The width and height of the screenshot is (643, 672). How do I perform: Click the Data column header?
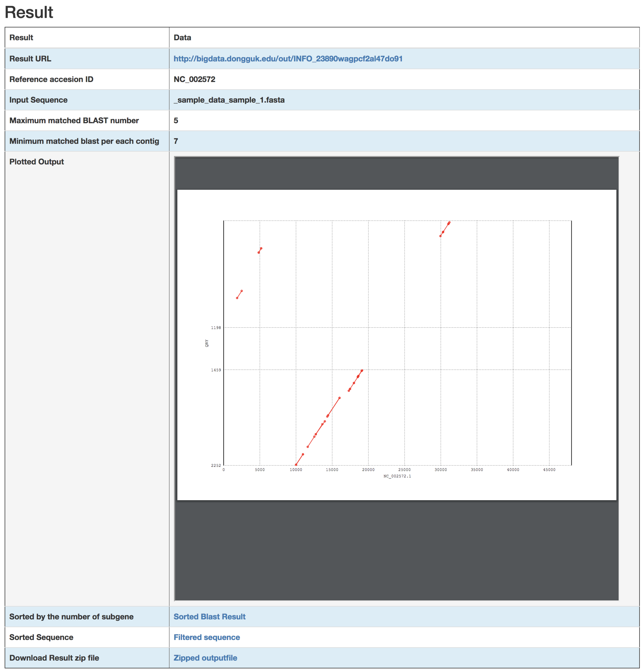[182, 37]
